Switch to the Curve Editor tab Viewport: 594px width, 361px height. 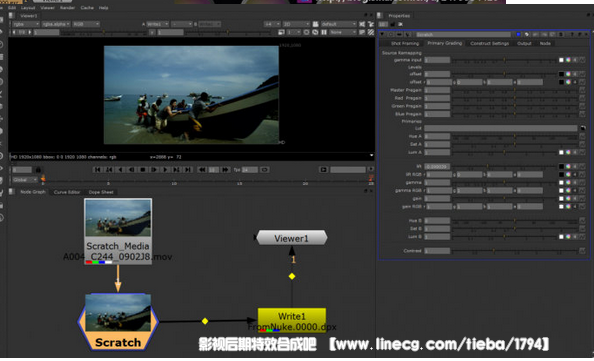(67, 192)
